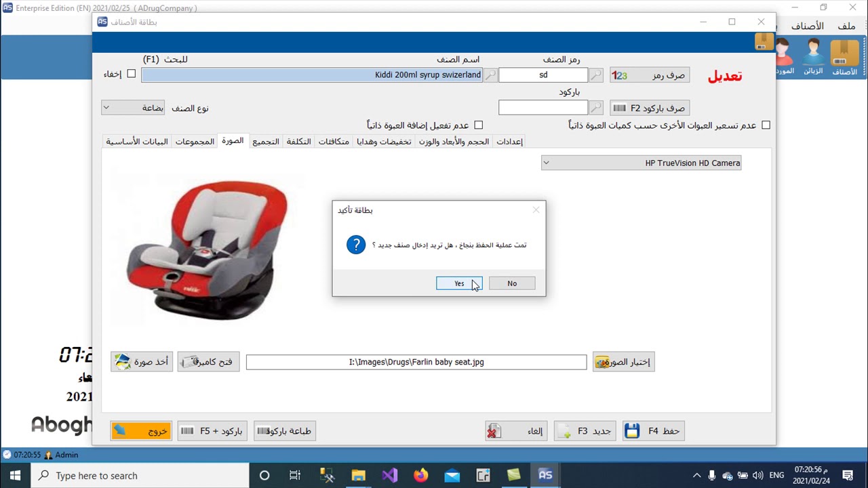Click the image file path field
Screen dimensions: 868x488
[416, 362]
